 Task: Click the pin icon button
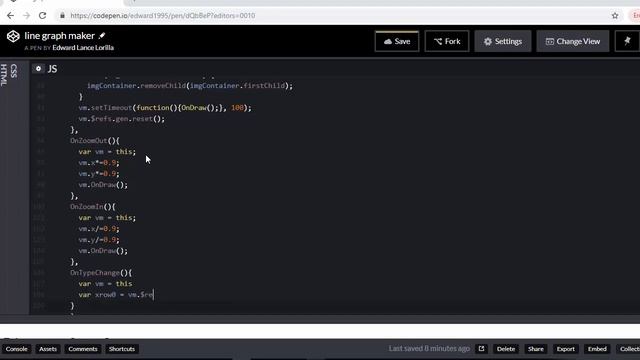(627, 41)
